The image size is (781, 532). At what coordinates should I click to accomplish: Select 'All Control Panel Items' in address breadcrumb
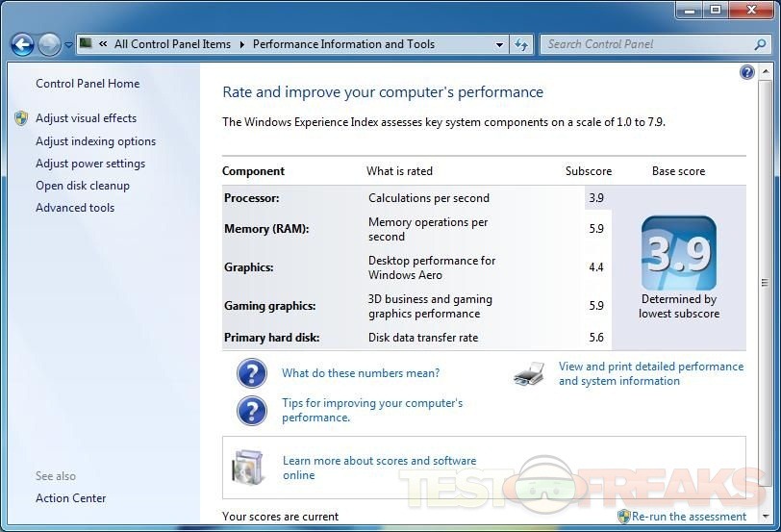click(172, 44)
